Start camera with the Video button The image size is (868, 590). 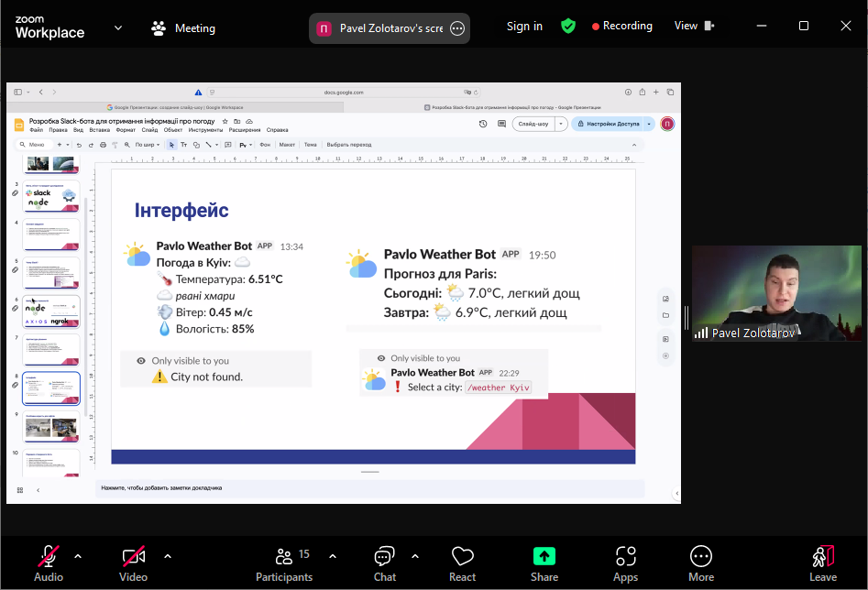click(x=133, y=562)
